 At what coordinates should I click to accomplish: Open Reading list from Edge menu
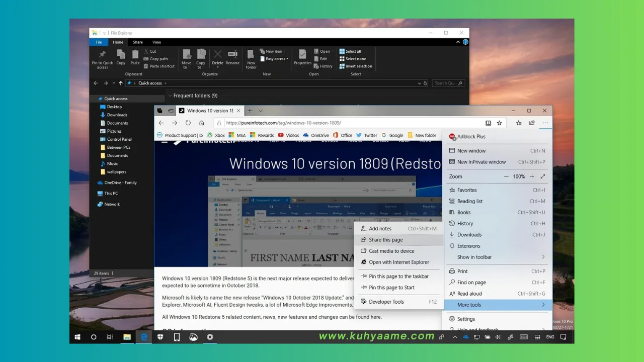[498, 201]
